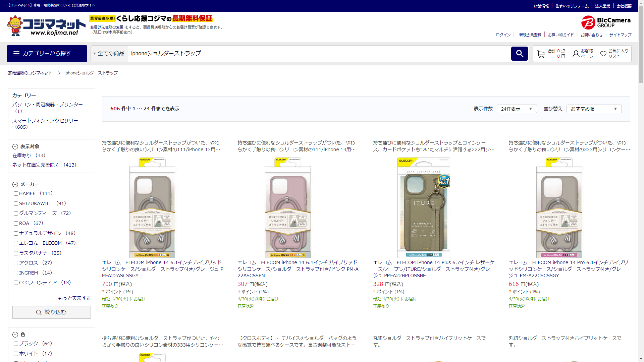644x362 pixels.
Task: Open the customer page person icon
Action: point(576,54)
